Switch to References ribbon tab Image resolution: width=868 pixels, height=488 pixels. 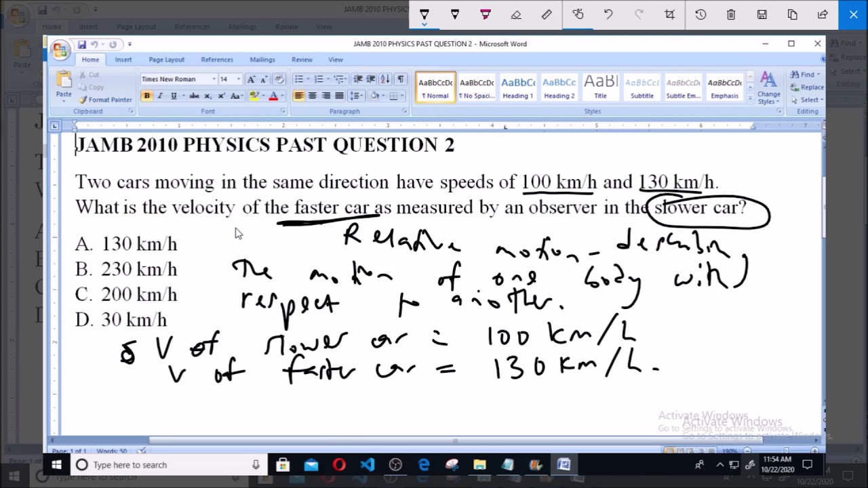click(217, 60)
